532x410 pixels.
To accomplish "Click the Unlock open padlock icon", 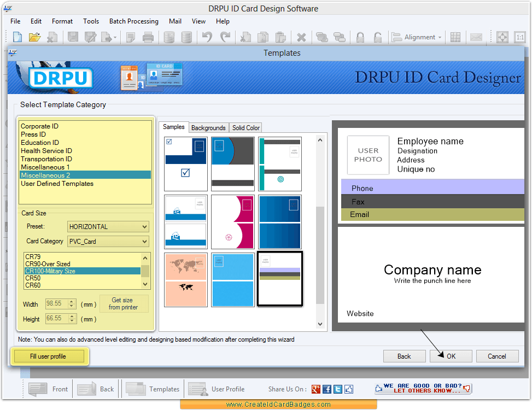I will coord(378,37).
